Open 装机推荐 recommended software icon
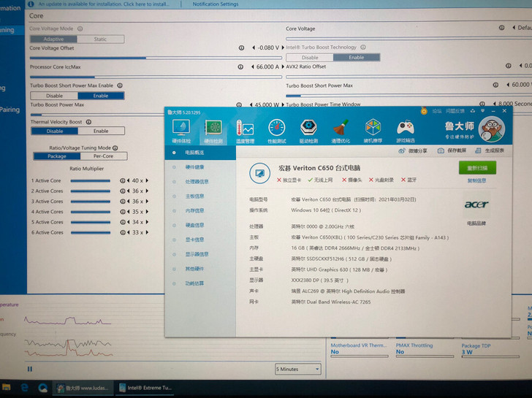This screenshot has height=398, width=532. (x=373, y=131)
